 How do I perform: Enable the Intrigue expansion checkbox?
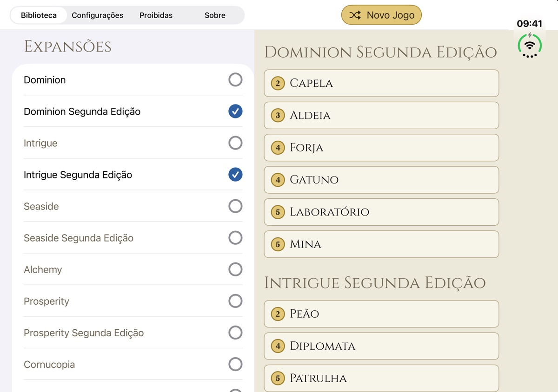click(235, 143)
